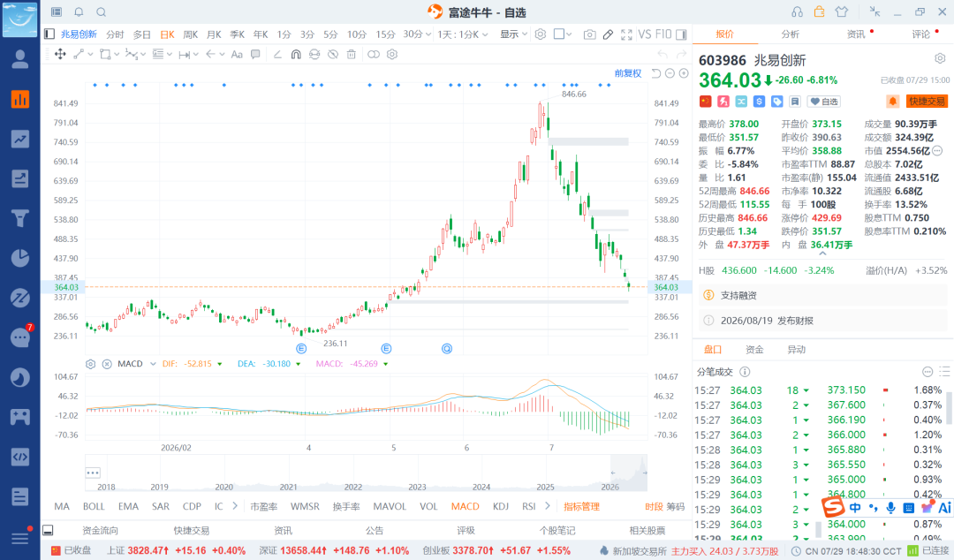Screen dimensions: 954x560
Task: Click 支持融资 margin info row
Action: pos(823,295)
